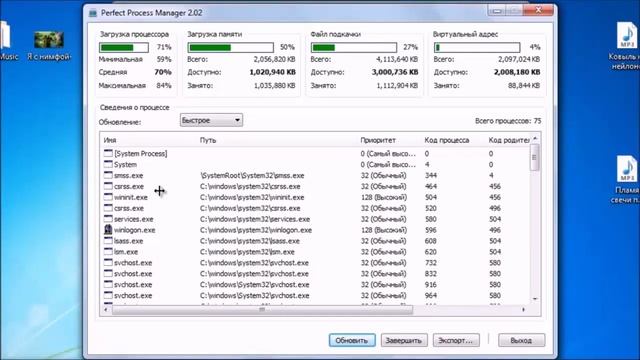Click the vertical scrollbar down arrow
640x360 pixels.
tap(535, 299)
